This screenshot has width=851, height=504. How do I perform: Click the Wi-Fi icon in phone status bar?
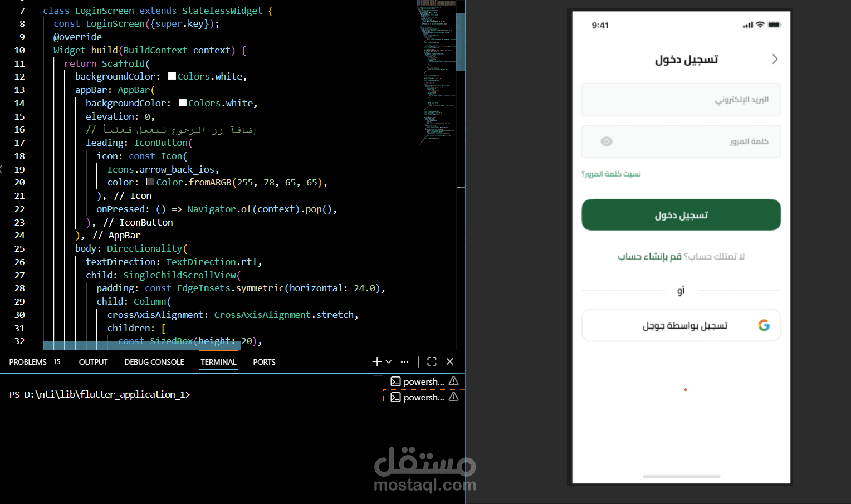click(760, 25)
